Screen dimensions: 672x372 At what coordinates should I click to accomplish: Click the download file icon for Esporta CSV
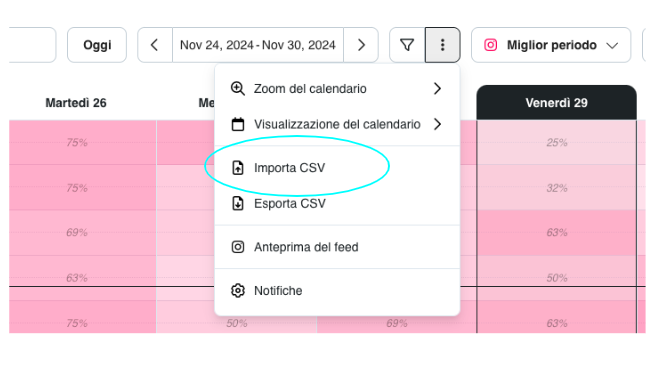238,203
